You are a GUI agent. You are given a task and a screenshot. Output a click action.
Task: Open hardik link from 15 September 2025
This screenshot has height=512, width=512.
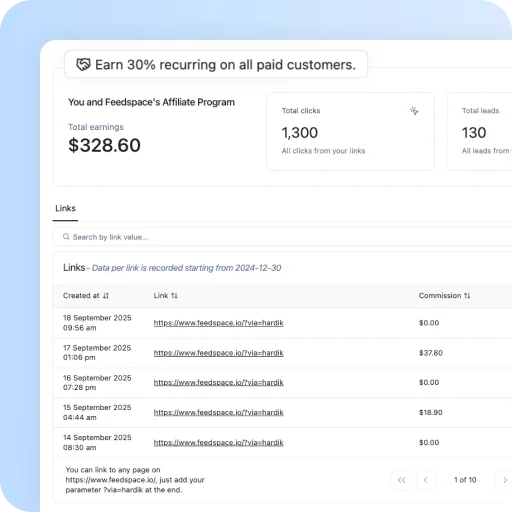[x=218, y=412]
